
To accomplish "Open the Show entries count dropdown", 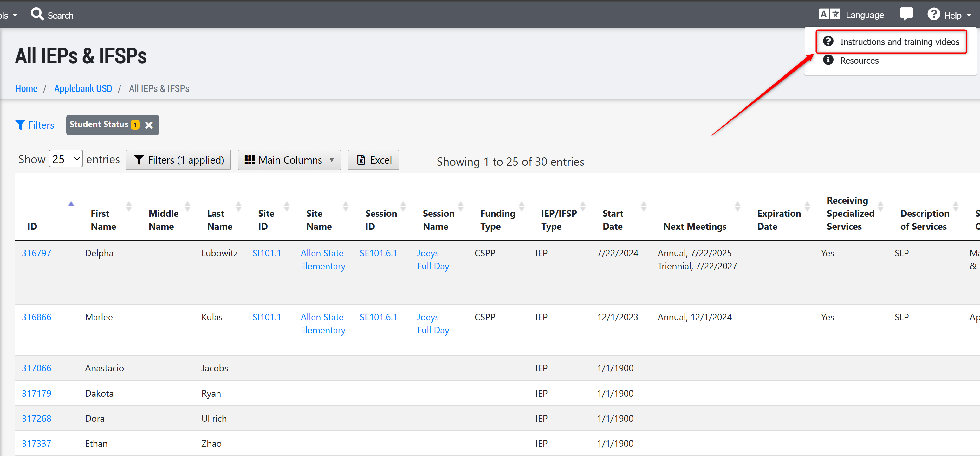I will coord(66,159).
